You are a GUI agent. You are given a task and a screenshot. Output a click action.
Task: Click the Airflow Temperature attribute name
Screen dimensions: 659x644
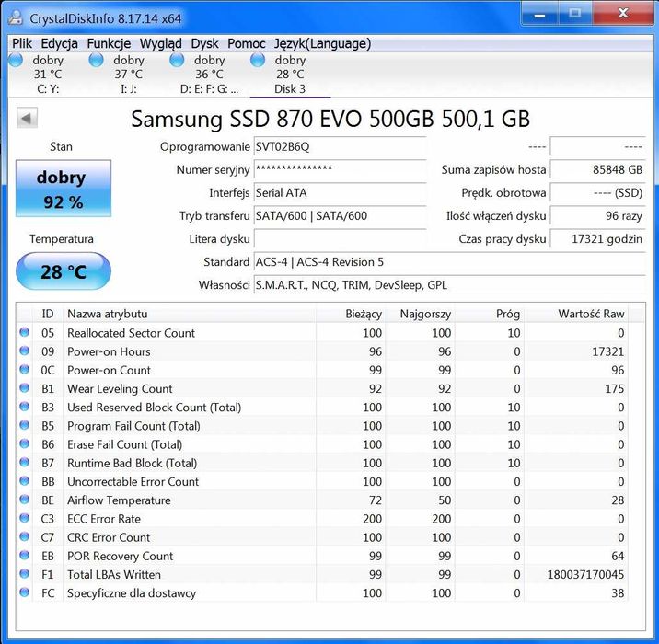pos(119,500)
